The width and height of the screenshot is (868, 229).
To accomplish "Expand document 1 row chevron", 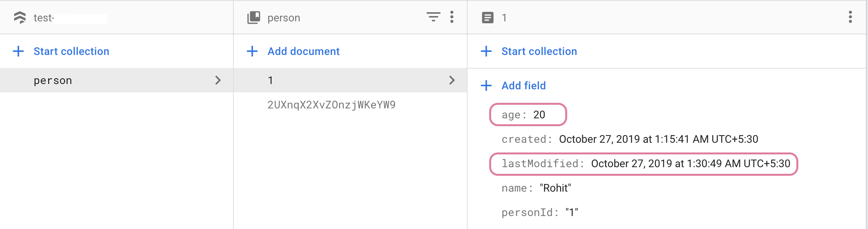I will (452, 80).
